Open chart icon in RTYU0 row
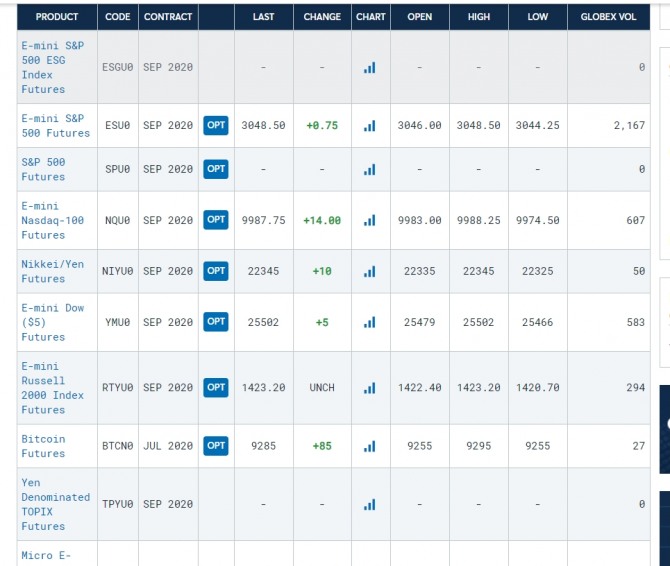This screenshot has width=670, height=566. click(x=370, y=388)
